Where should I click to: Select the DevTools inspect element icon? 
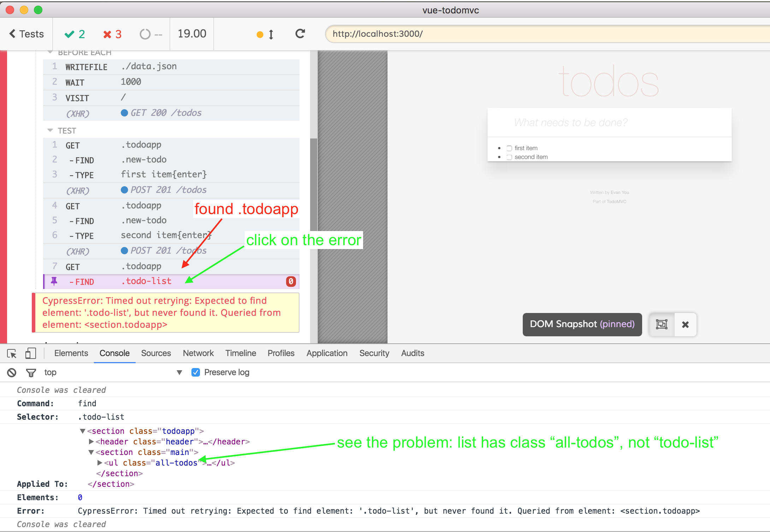point(12,353)
